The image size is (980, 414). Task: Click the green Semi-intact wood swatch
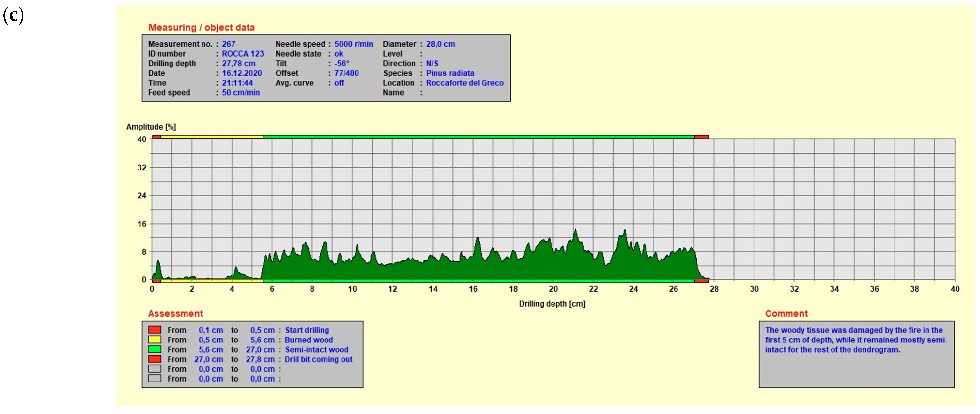pyautogui.click(x=155, y=349)
